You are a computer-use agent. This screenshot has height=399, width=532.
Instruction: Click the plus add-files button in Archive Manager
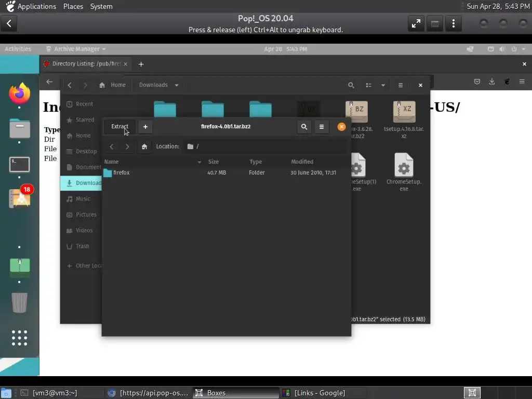point(145,127)
